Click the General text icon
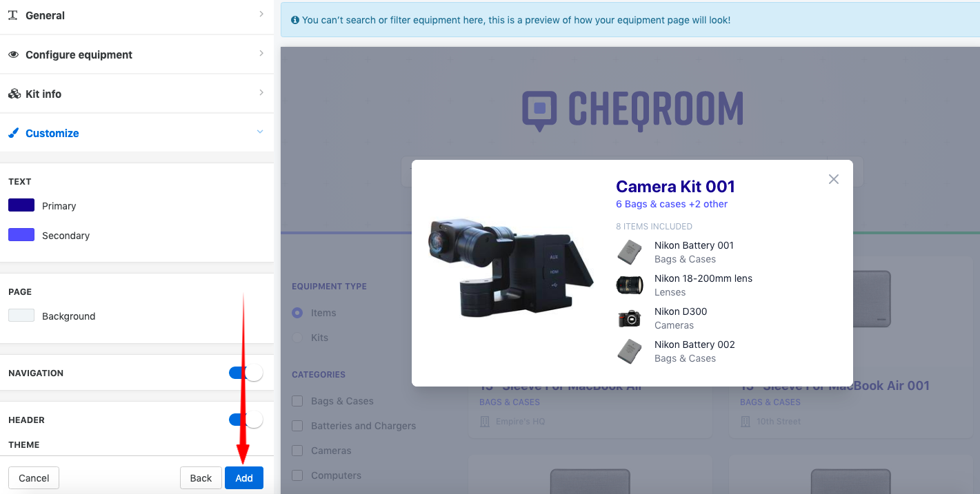The image size is (980, 494). (x=12, y=14)
